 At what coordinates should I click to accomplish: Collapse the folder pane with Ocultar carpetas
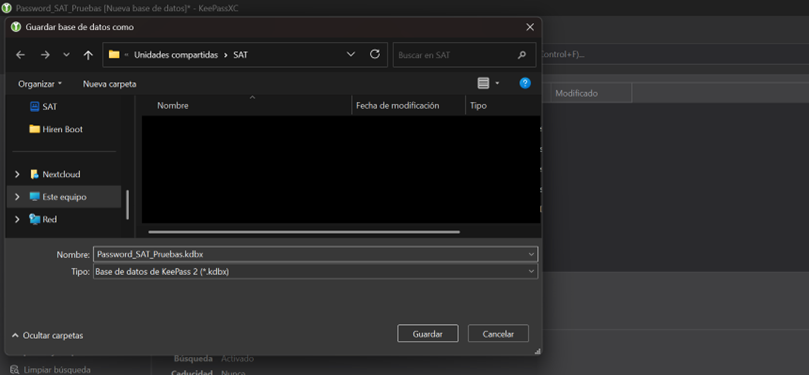point(47,335)
